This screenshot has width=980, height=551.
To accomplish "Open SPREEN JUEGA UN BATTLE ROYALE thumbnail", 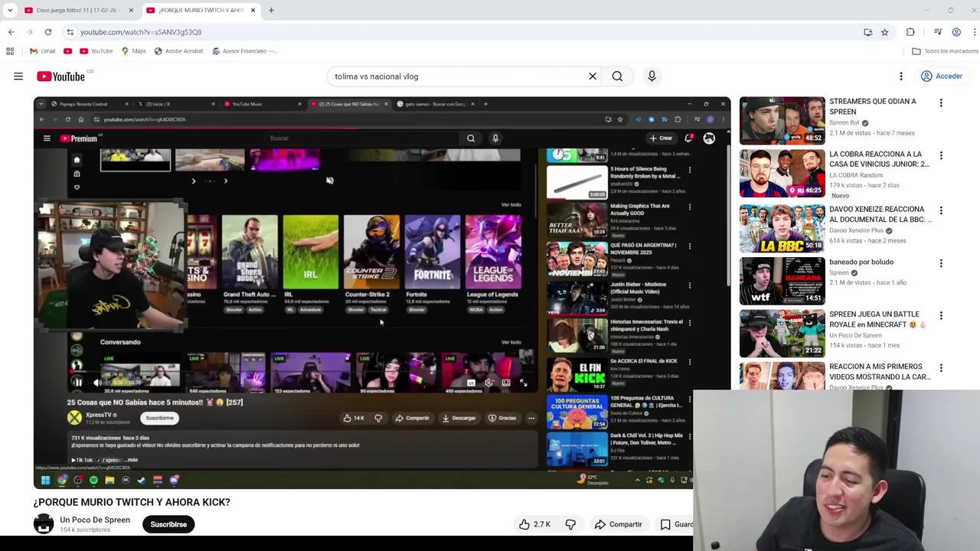I will [x=782, y=333].
